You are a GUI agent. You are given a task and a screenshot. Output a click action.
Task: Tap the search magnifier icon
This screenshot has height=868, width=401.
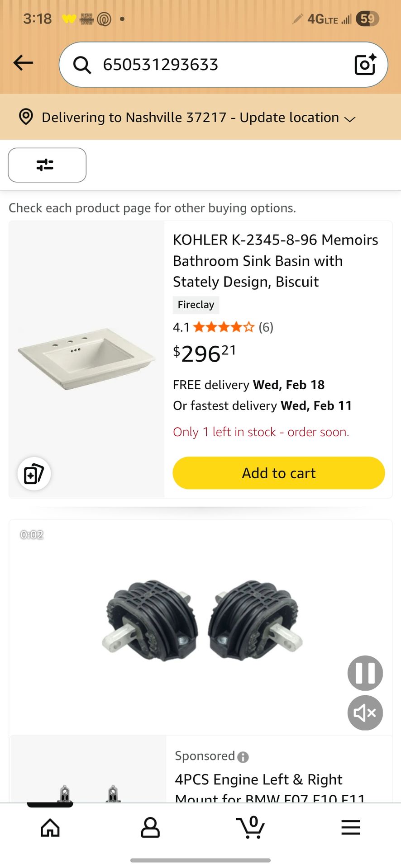coord(82,65)
